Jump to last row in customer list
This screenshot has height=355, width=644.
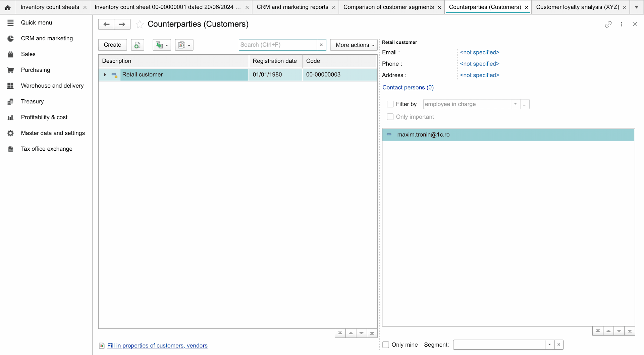372,333
